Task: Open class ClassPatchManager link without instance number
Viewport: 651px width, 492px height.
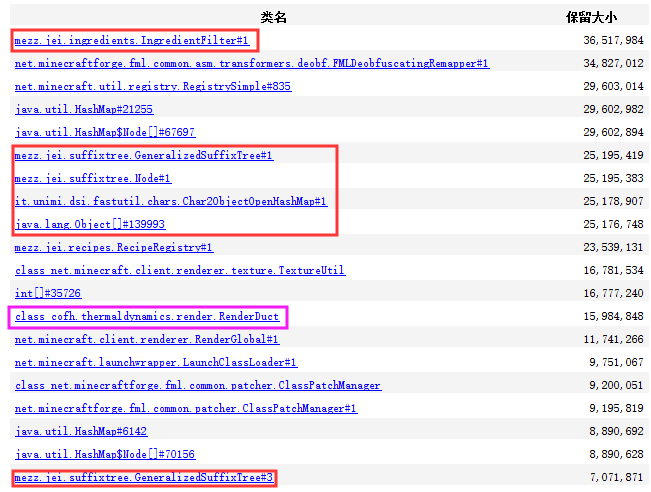Action: tap(198, 385)
